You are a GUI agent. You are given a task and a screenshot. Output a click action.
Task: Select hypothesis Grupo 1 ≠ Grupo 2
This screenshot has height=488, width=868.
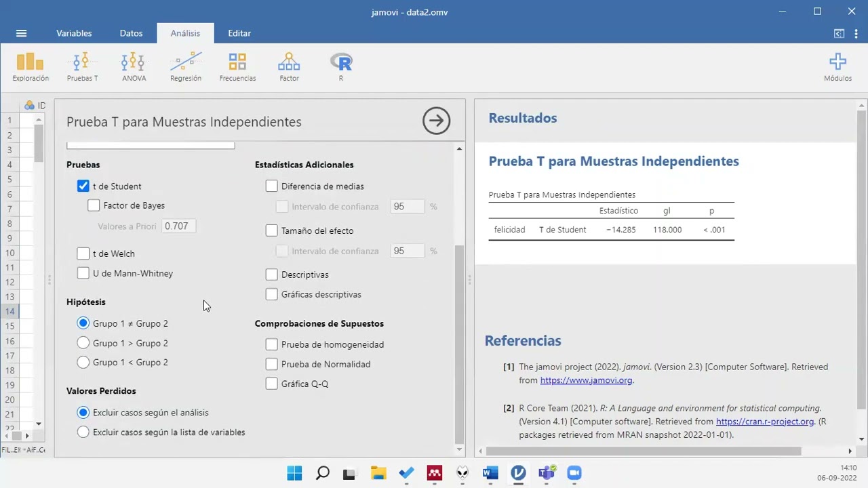(83, 323)
